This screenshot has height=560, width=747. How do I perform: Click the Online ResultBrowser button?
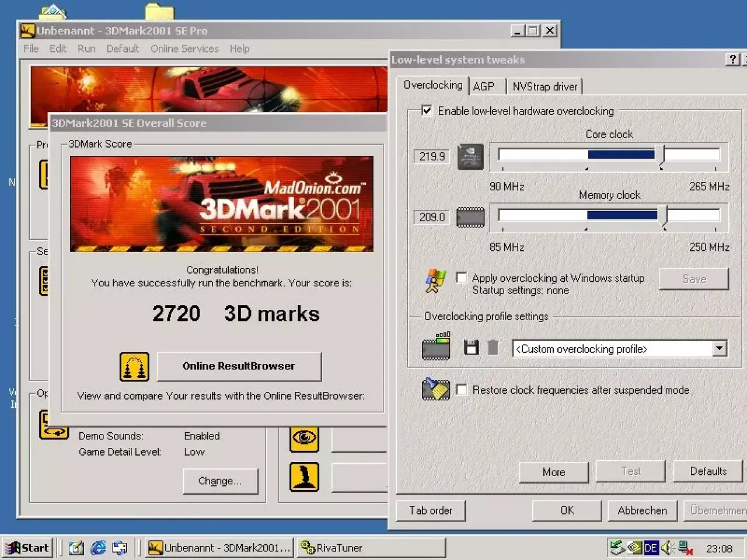point(239,366)
